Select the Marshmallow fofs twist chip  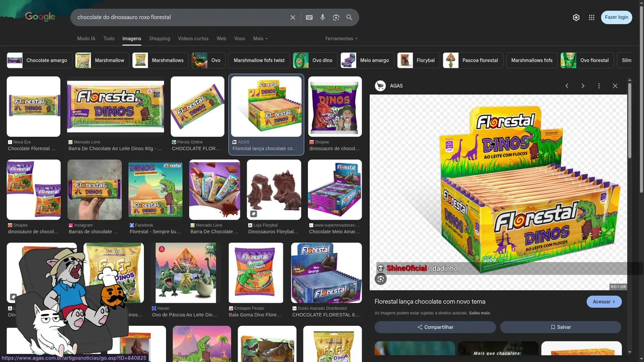[x=259, y=60]
